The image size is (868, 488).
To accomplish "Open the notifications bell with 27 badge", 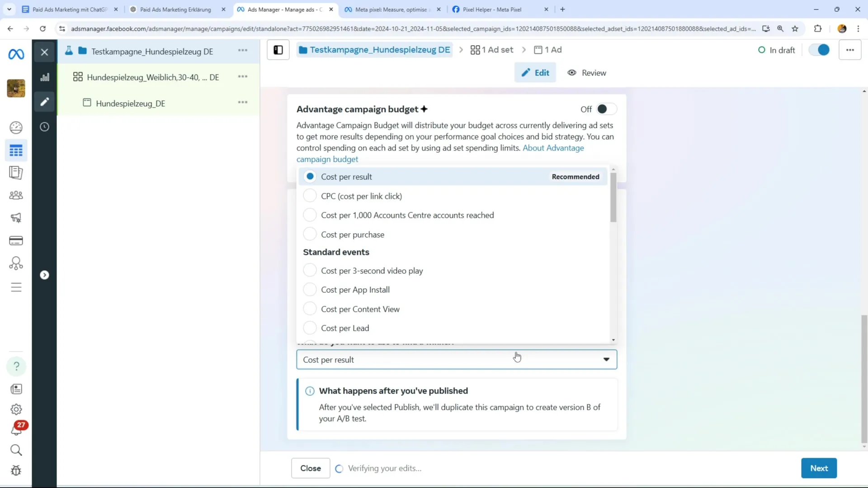I will [x=17, y=428].
